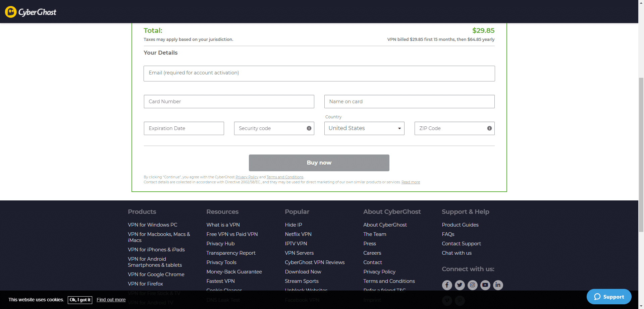Click the CyberGhost logo in header
The width and height of the screenshot is (644, 309).
(x=31, y=12)
